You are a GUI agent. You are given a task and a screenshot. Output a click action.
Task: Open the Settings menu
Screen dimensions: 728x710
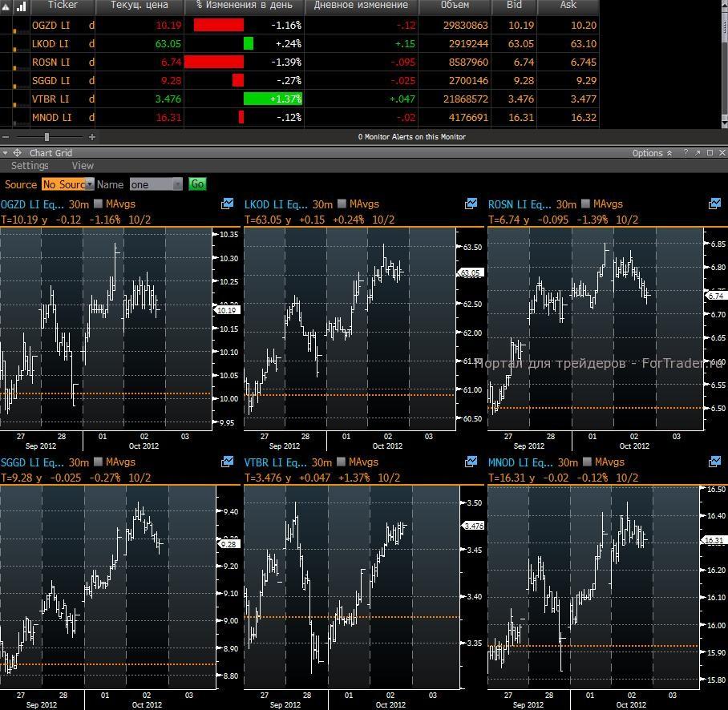tap(30, 166)
